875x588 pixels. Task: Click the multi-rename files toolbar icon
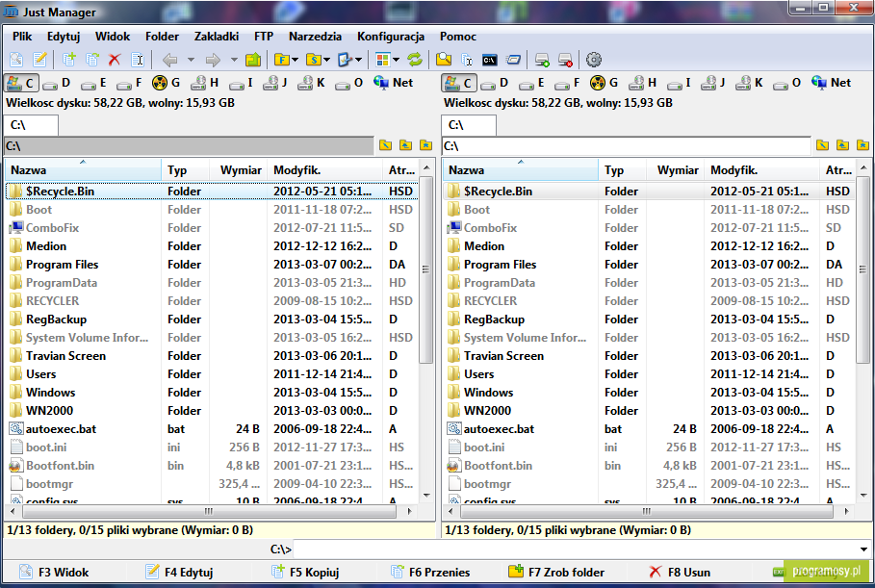[467, 59]
